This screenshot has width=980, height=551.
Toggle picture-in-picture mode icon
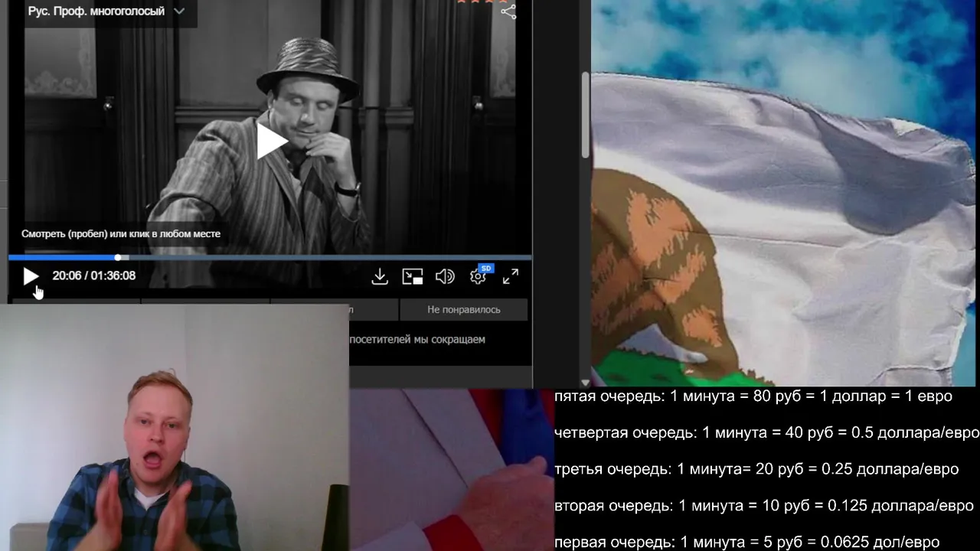pyautogui.click(x=413, y=276)
